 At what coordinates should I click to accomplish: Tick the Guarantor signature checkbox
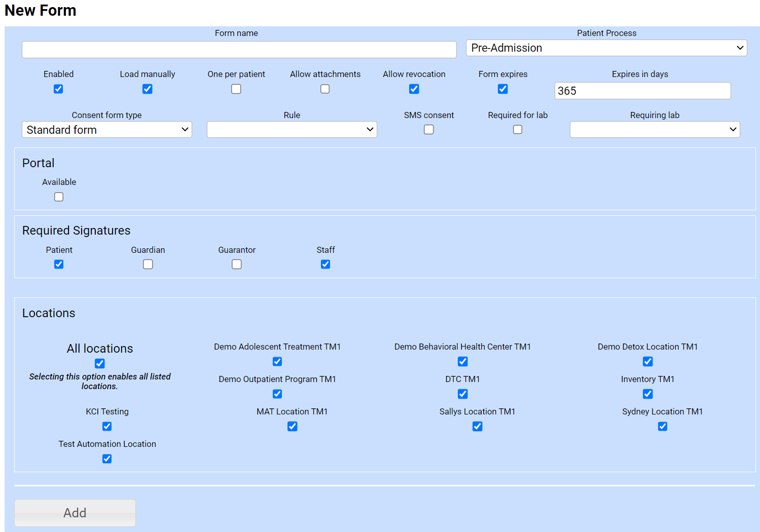pos(237,264)
